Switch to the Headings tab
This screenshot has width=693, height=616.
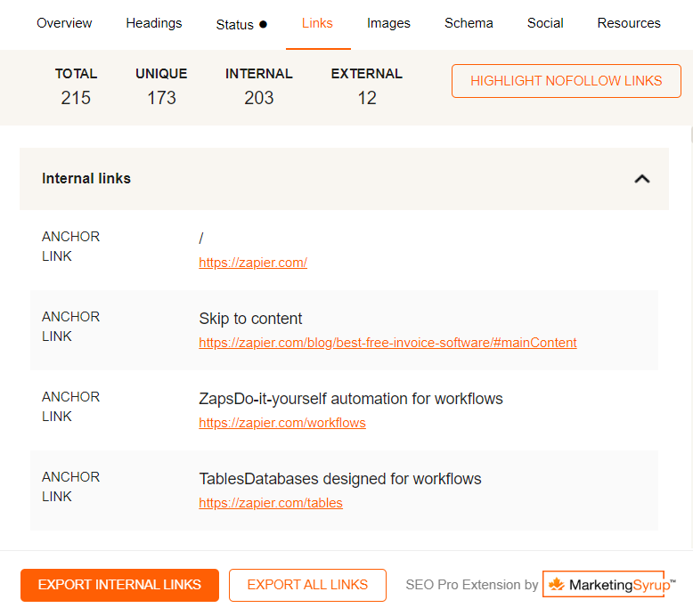(154, 23)
